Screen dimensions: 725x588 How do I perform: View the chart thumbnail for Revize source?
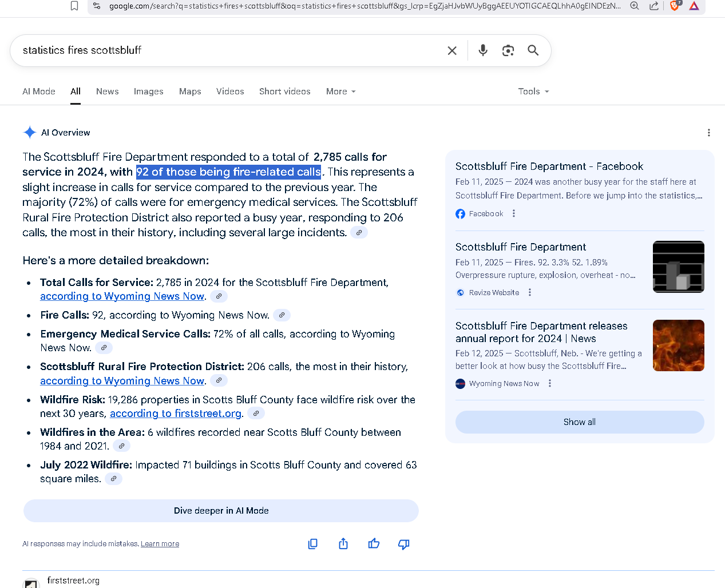click(x=679, y=267)
